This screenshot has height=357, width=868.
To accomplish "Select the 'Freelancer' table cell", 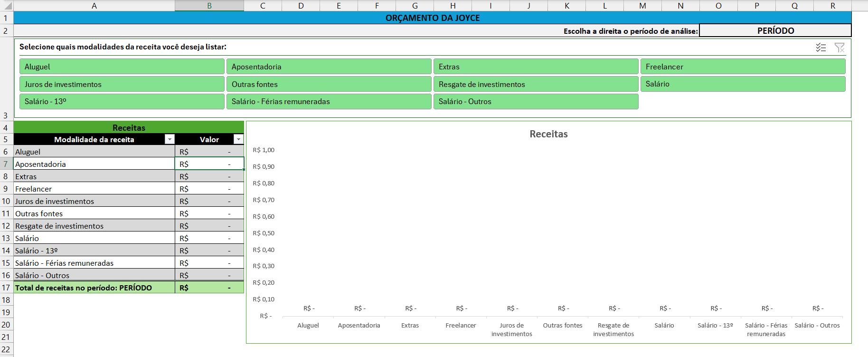I will (x=94, y=189).
